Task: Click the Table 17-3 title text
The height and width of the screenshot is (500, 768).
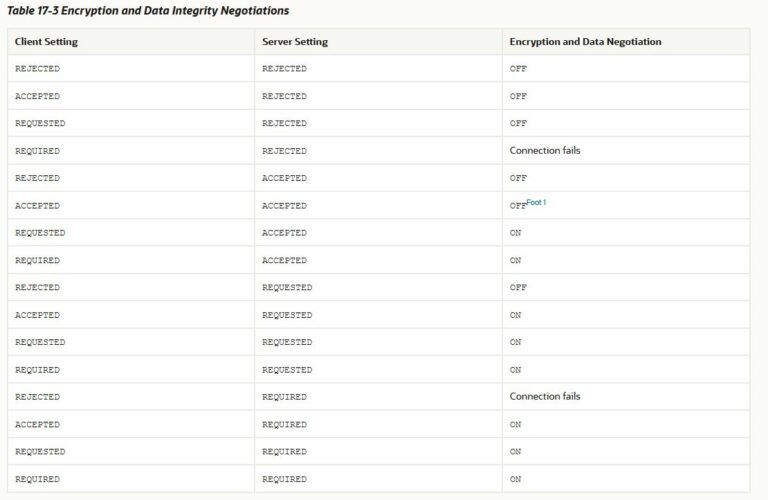Action: 148,11
